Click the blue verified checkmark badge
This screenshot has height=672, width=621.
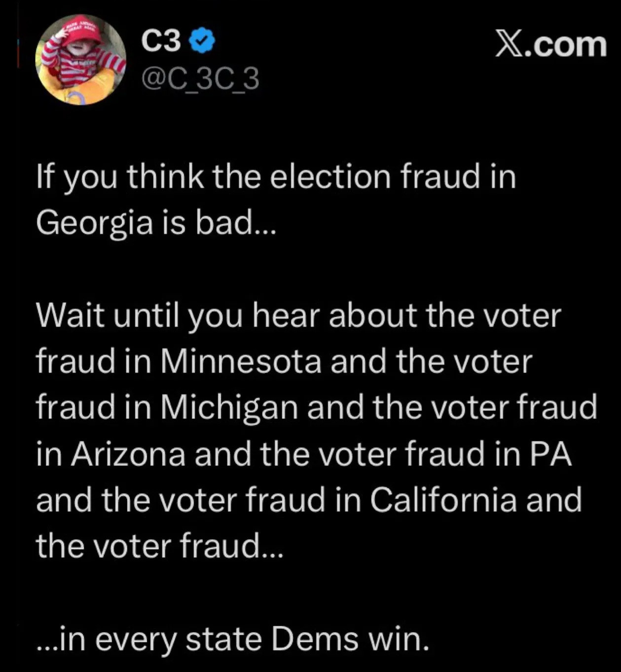pos(202,41)
